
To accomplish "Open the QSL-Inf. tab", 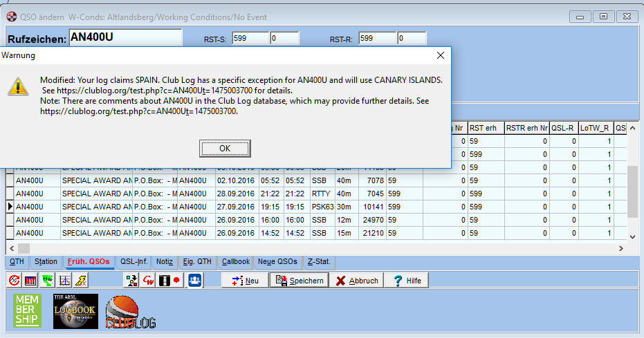I will [x=134, y=262].
